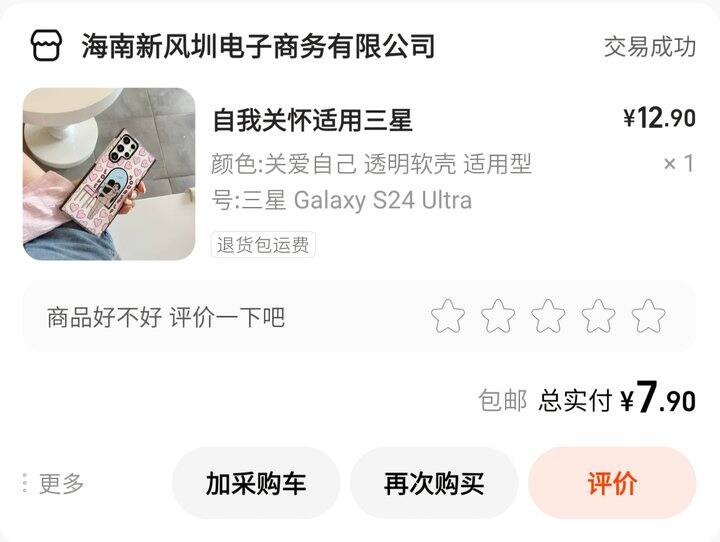Open 海南新风圳电子商务有限公司 store page

coord(258,46)
